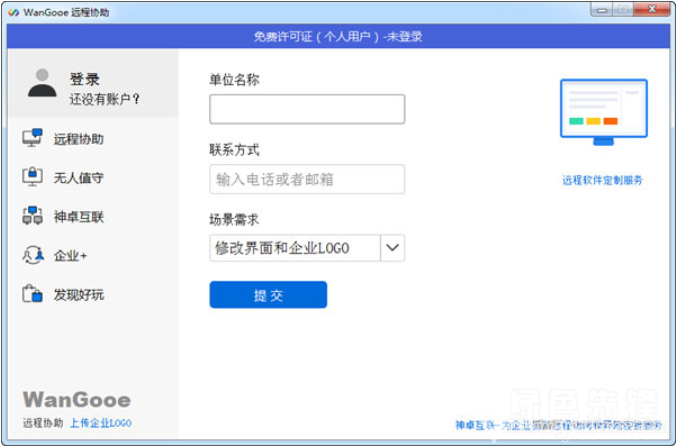Click the 无人值守 locked monitor icon

(x=32, y=177)
